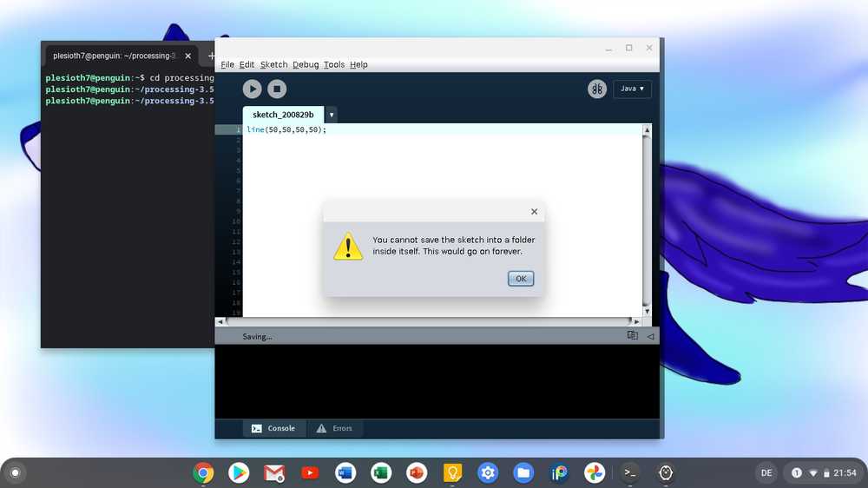The image size is (868, 488).
Task: Click the Run sketch play button
Action: coord(252,89)
